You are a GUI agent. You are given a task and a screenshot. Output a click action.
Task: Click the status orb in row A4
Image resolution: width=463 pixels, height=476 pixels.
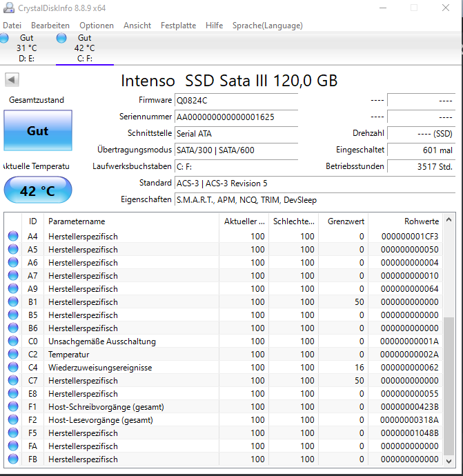point(13,236)
